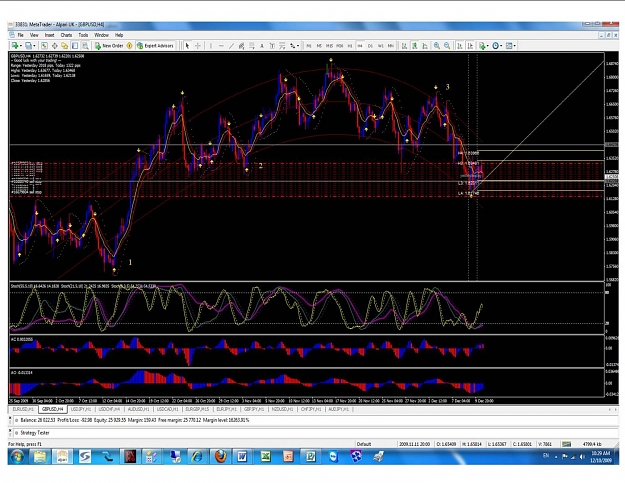Click the yellow one-click trading icon

(130, 46)
